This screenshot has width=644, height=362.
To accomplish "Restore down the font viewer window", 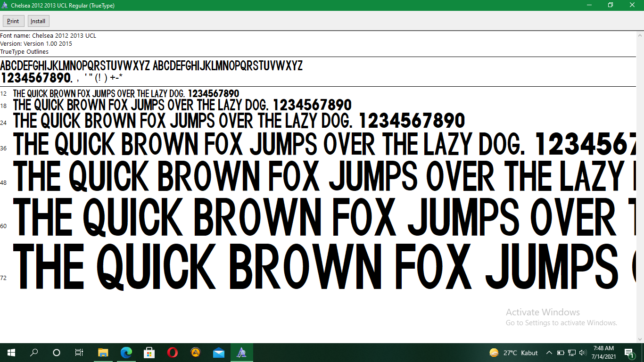I will (x=611, y=5).
